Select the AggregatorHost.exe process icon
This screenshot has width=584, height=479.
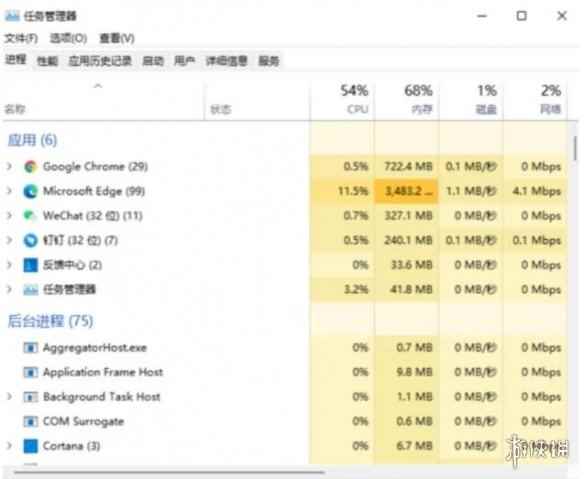point(31,348)
